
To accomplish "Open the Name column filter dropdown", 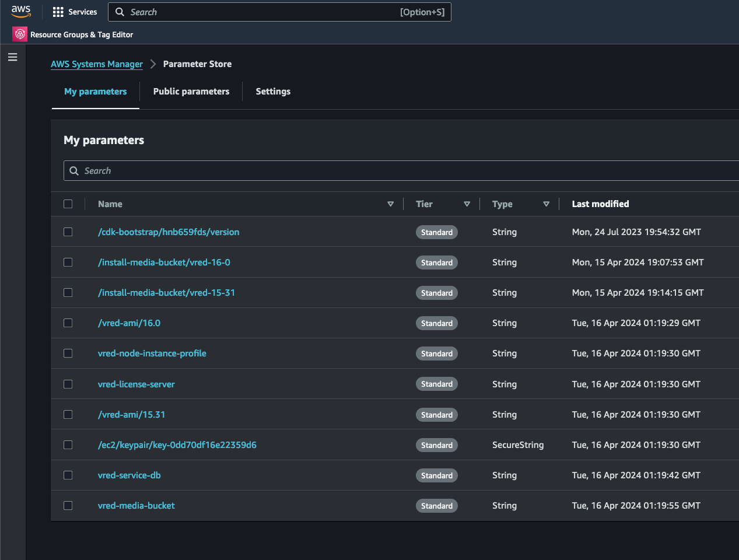I will pos(390,204).
